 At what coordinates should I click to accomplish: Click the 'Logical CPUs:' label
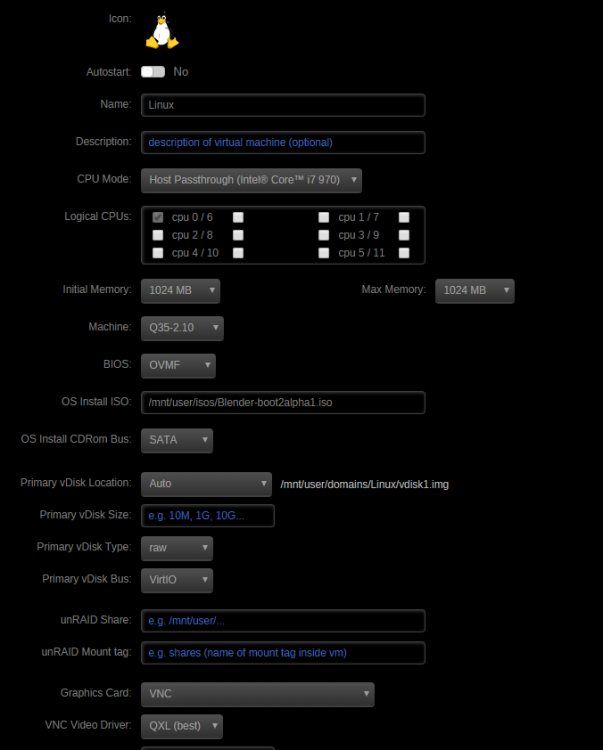coord(98,217)
